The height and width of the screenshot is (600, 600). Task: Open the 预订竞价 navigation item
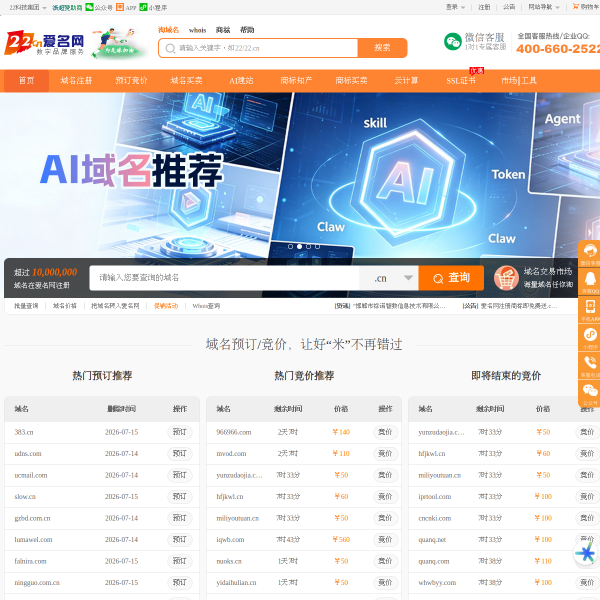point(131,80)
